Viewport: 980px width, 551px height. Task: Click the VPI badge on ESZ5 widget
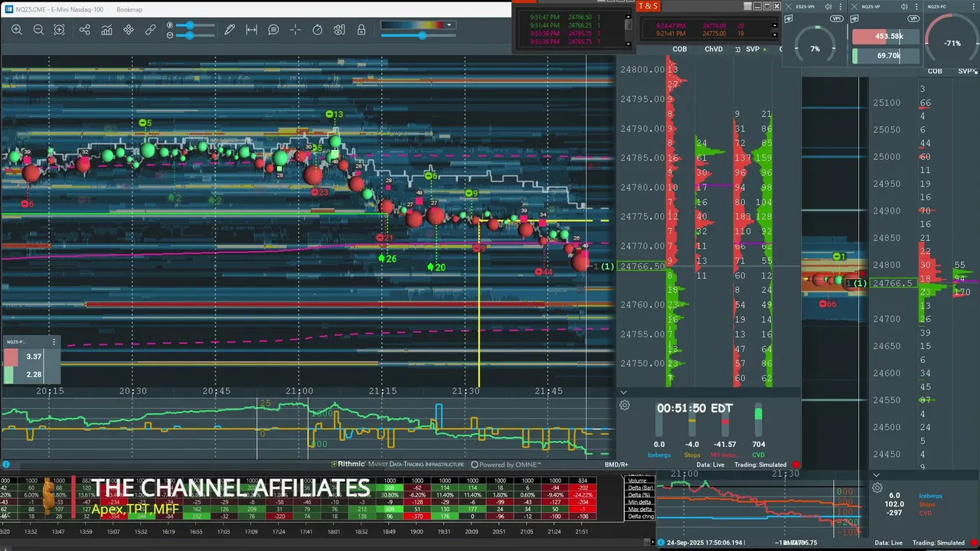tap(837, 18)
